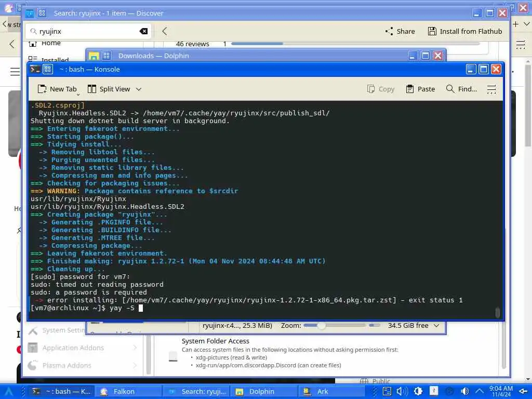The image size is (532, 399).
Task: Adjust the Dolphin Zoom slider
Action: (334, 325)
